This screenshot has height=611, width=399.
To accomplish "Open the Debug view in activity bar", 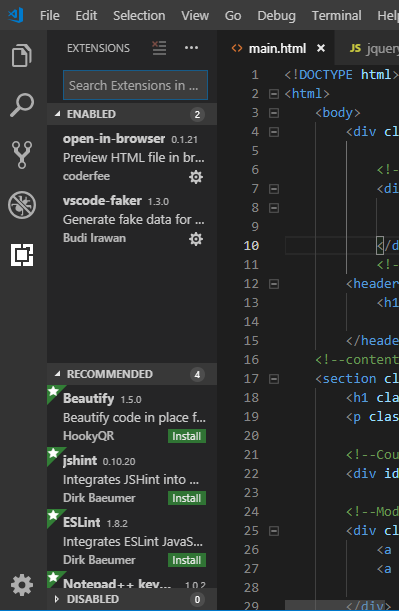I will point(22,205).
